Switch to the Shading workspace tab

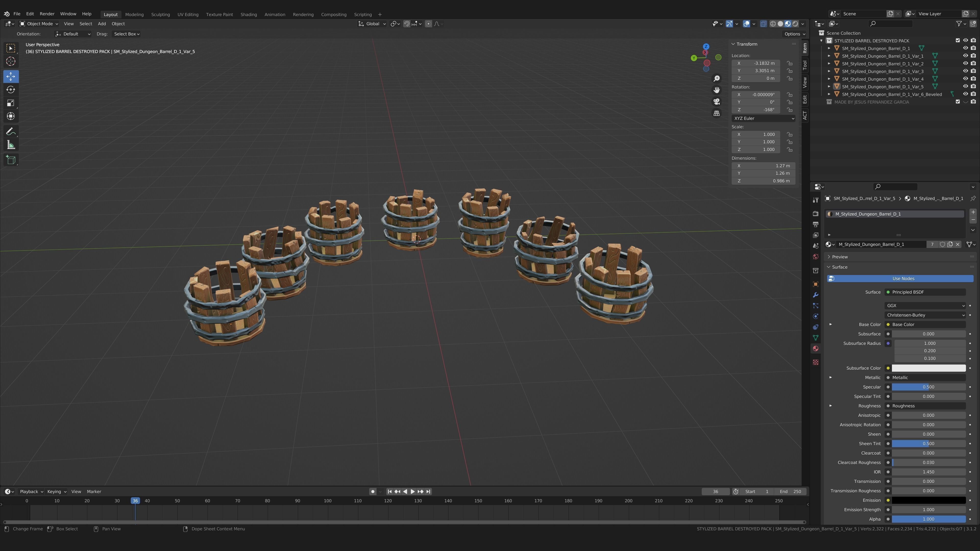coord(248,15)
